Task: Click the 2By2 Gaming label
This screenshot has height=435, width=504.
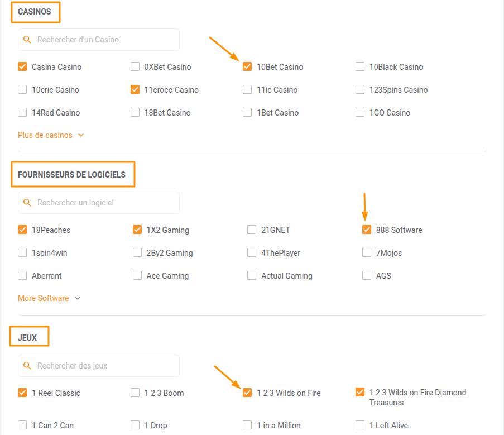Action: click(170, 253)
